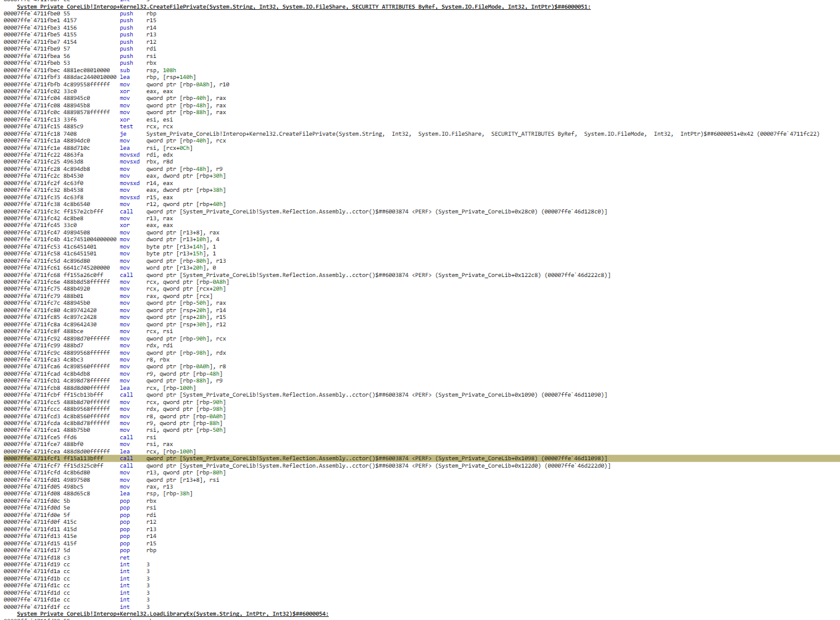Click call target System_Private_CoreLib+0x22d0
Screen dimensions: 840x620
pos(378,466)
